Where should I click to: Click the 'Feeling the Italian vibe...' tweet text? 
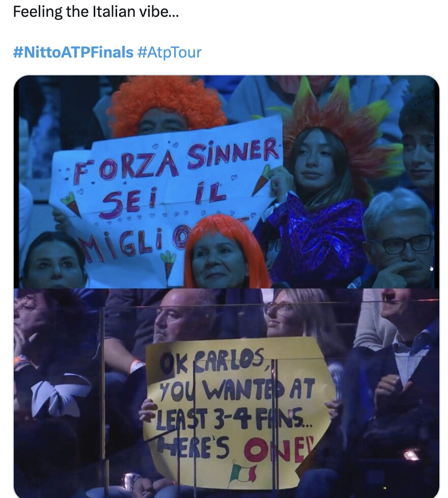point(96,12)
